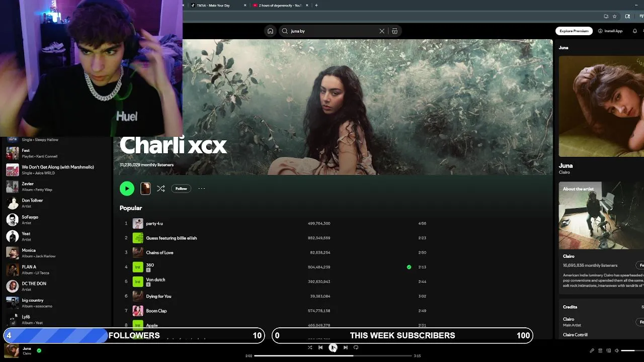Toggle saved checkmark next to Juna in player
Image resolution: width=644 pixels, height=362 pixels.
click(39, 350)
